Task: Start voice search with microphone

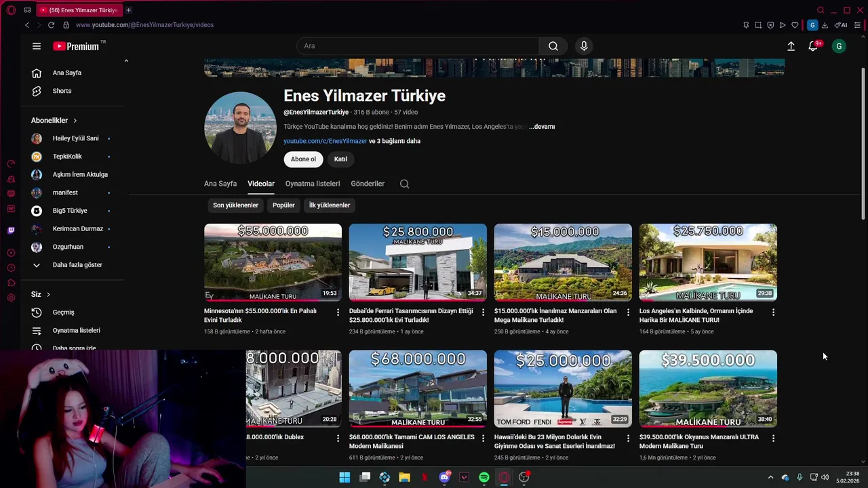Action: tap(584, 46)
